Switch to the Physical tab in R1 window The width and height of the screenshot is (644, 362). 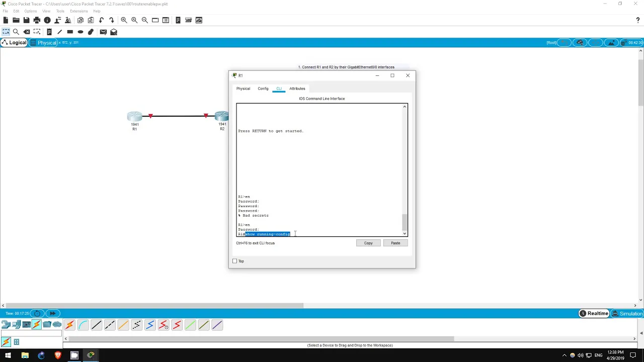click(x=243, y=88)
